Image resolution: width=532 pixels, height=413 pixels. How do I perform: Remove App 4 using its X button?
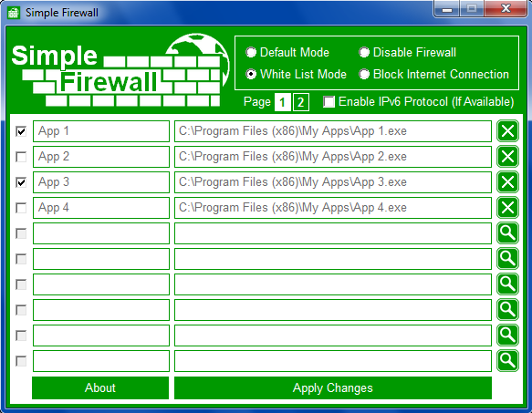pyautogui.click(x=507, y=208)
